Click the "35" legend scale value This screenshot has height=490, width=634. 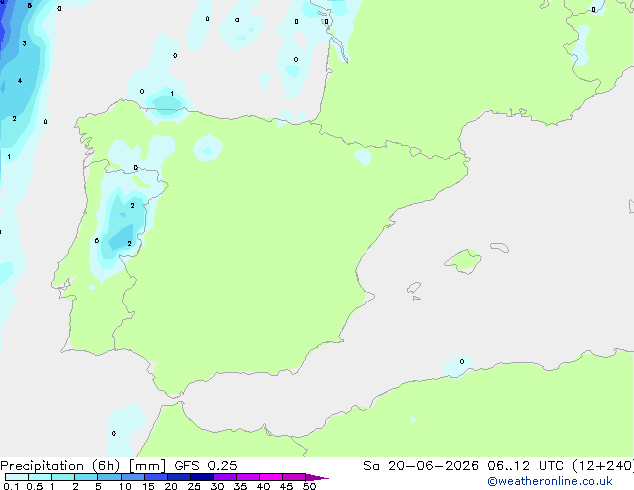point(240,486)
